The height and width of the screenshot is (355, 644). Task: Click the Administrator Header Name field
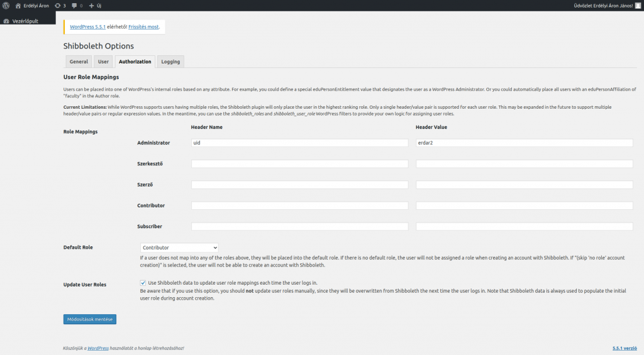tap(300, 143)
